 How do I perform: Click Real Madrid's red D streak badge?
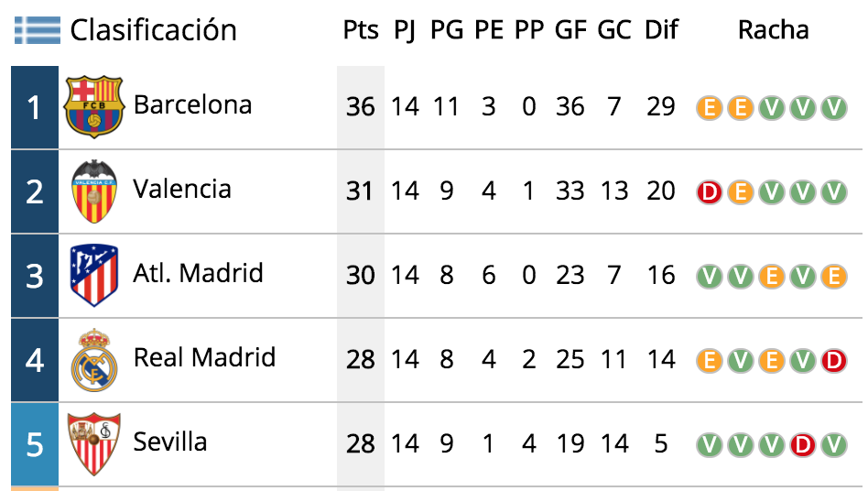[x=834, y=361]
